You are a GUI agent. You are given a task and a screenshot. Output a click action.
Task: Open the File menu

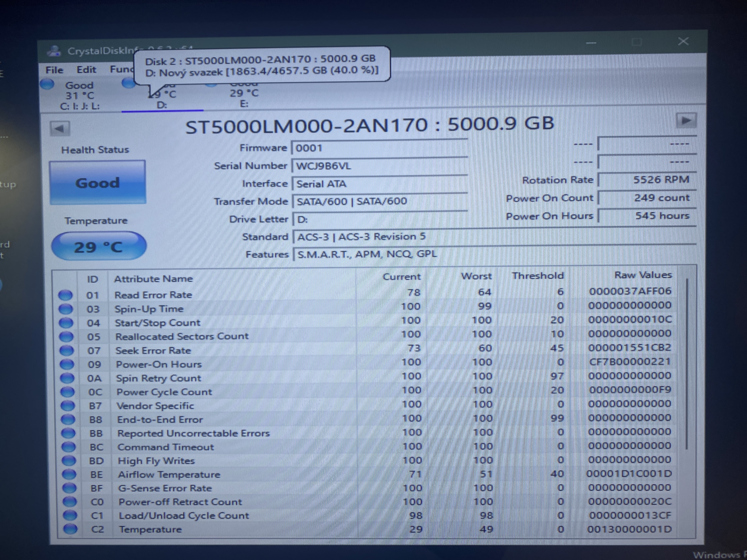point(54,70)
